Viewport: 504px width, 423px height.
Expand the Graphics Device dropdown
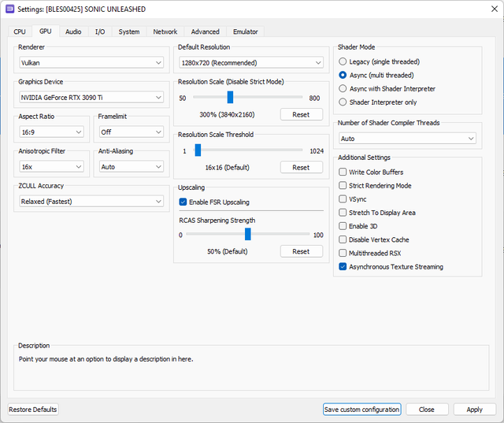pyautogui.click(x=91, y=98)
